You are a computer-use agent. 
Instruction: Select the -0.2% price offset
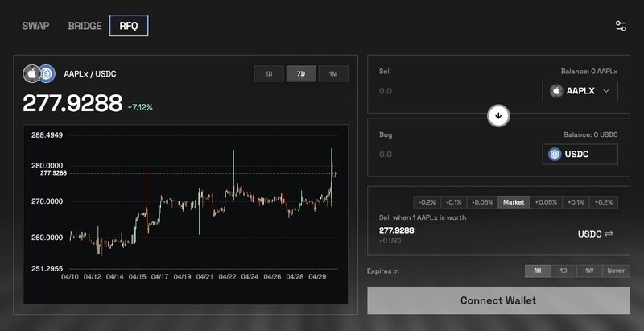(x=427, y=202)
